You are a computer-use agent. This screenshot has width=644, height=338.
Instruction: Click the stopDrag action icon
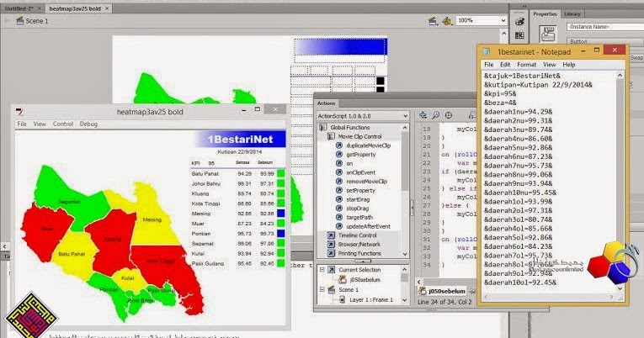(339, 209)
